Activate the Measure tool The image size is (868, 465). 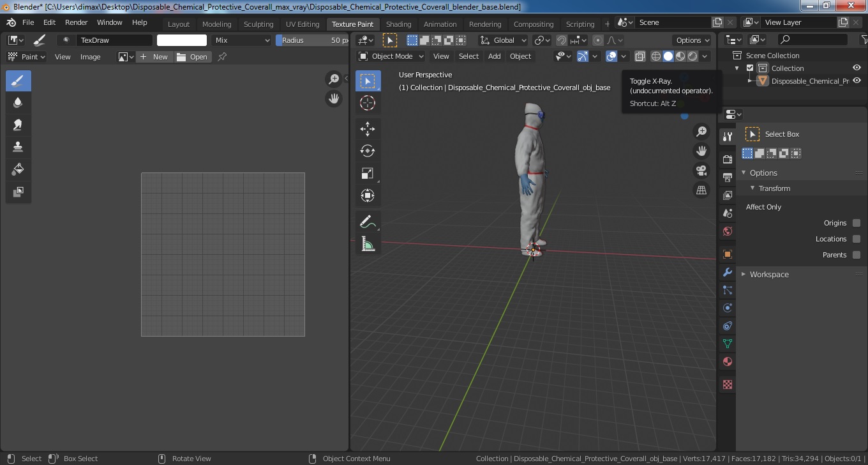pyautogui.click(x=368, y=244)
